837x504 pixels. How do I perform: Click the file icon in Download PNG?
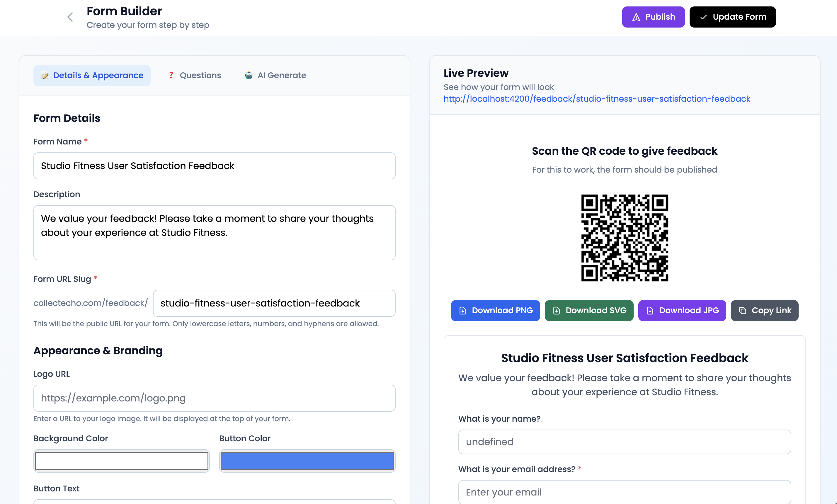(463, 311)
